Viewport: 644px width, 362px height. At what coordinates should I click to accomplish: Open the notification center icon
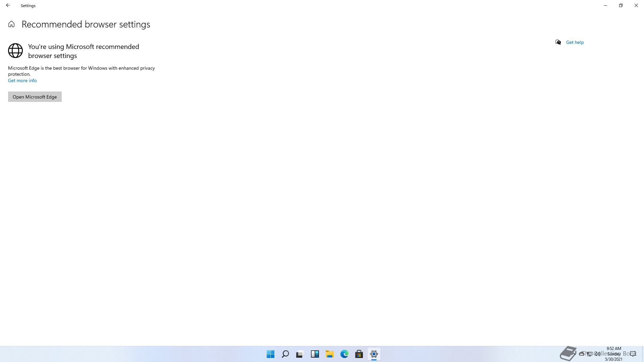coord(633,354)
